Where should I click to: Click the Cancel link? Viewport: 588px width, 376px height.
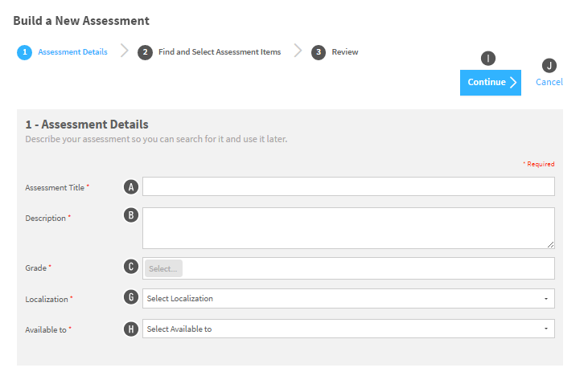click(x=549, y=82)
